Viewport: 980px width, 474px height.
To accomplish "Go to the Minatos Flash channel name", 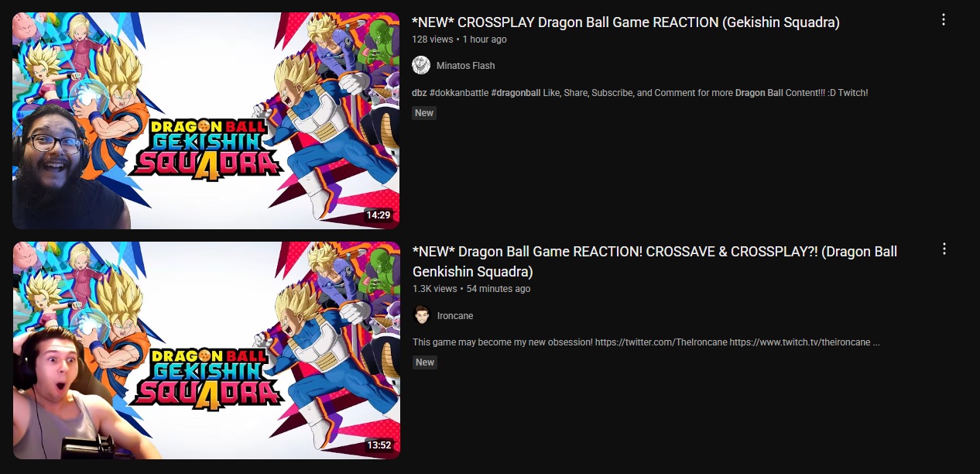I will point(465,66).
